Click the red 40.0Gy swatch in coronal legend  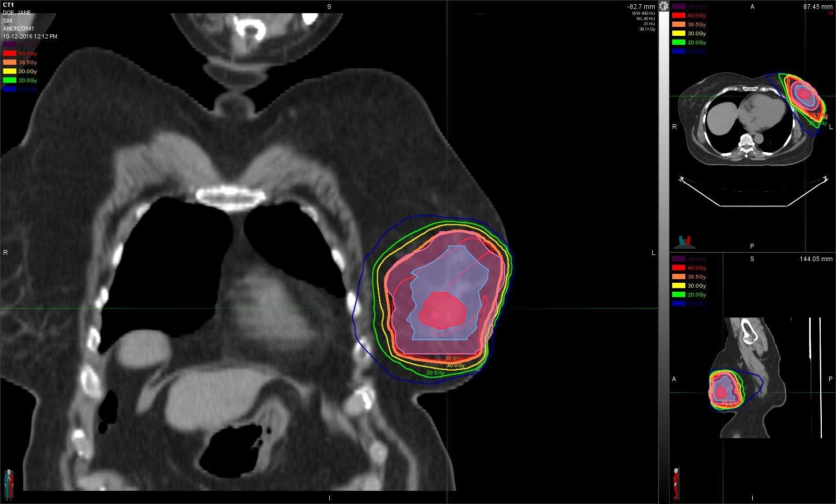tap(9, 54)
